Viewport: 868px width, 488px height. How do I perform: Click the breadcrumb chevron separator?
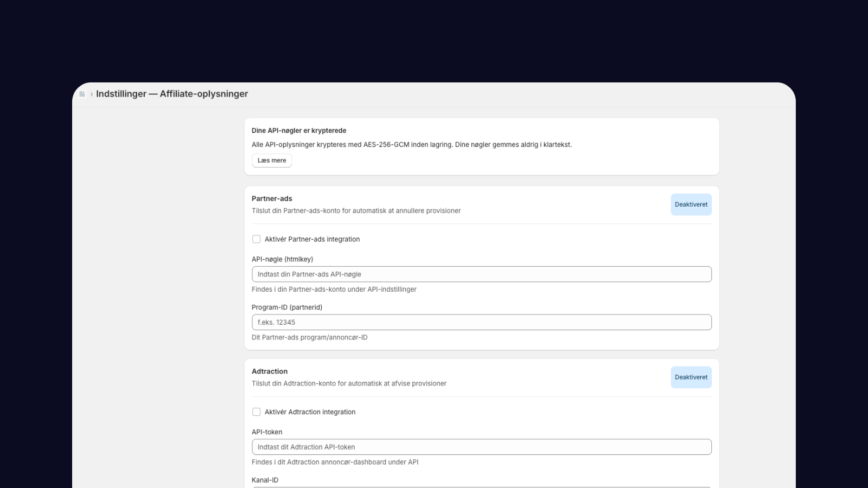click(92, 94)
